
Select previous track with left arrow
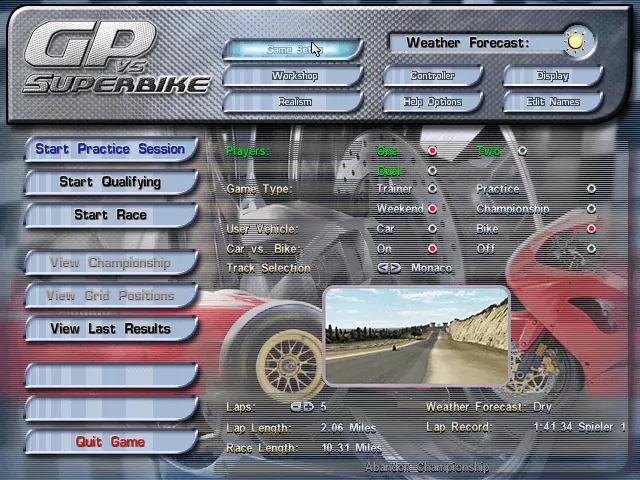(x=383, y=268)
